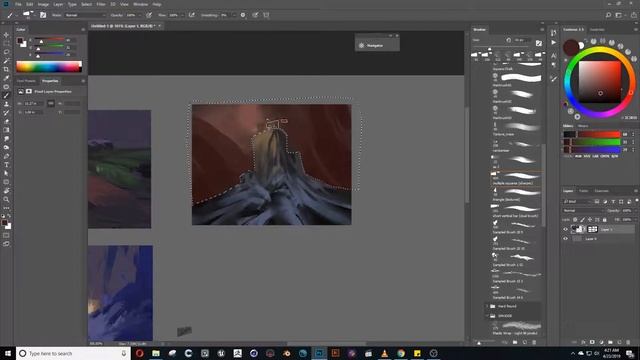Select the Magic Wand tool
This screenshot has height=360, width=640.
[x=6, y=61]
